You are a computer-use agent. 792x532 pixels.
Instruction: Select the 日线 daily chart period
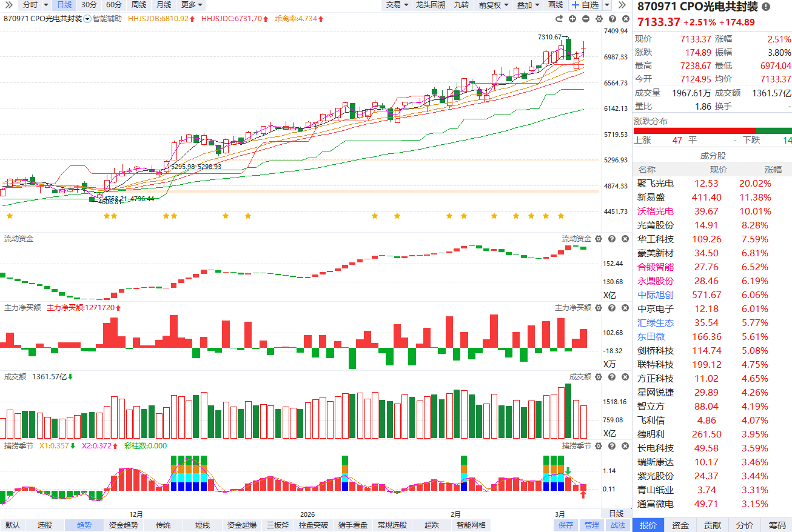tap(64, 5)
